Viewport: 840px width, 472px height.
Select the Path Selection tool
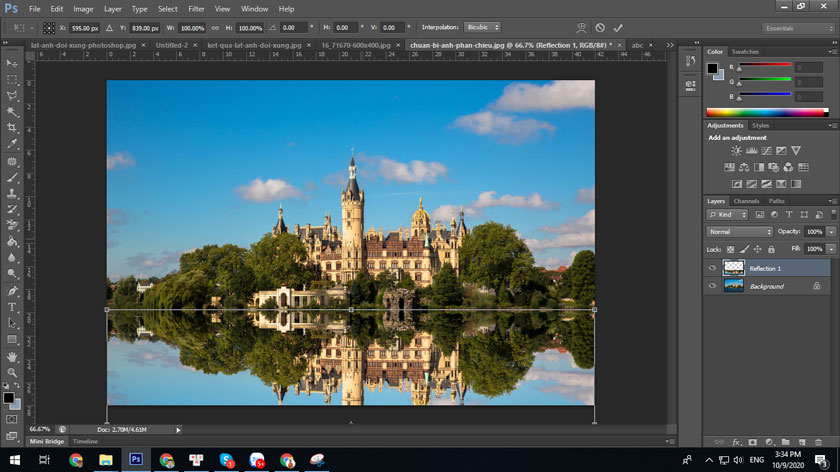tap(12, 323)
